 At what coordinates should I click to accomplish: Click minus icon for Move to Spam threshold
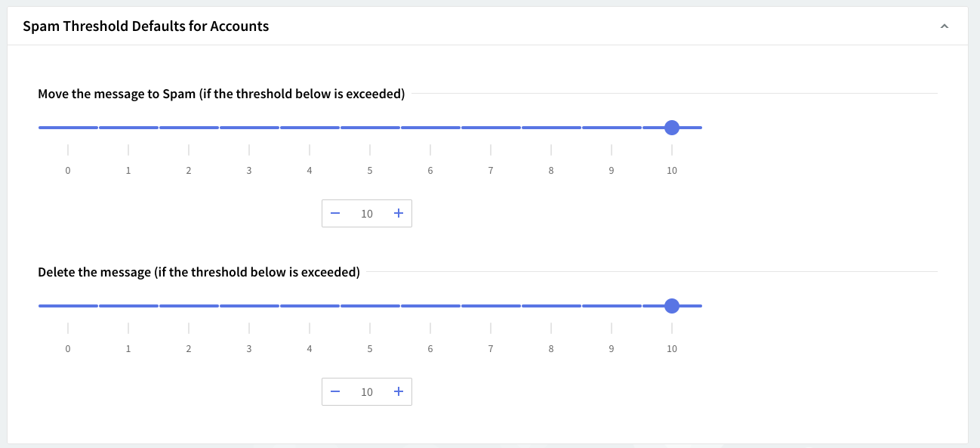335,214
